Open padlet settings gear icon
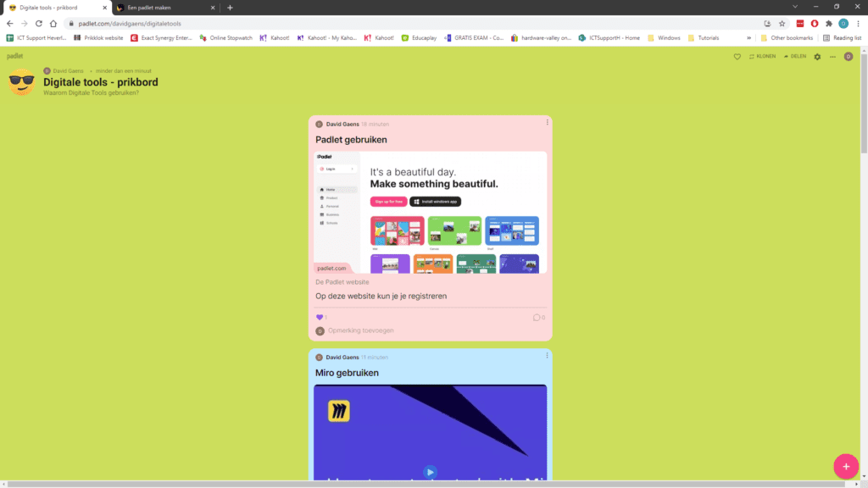Viewport: 868px width, 488px height. click(x=817, y=57)
